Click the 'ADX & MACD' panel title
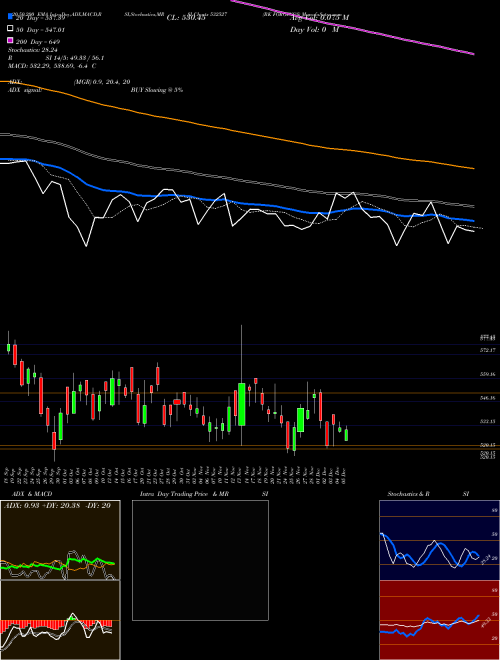This screenshot has width=500, height=660. coord(32,494)
